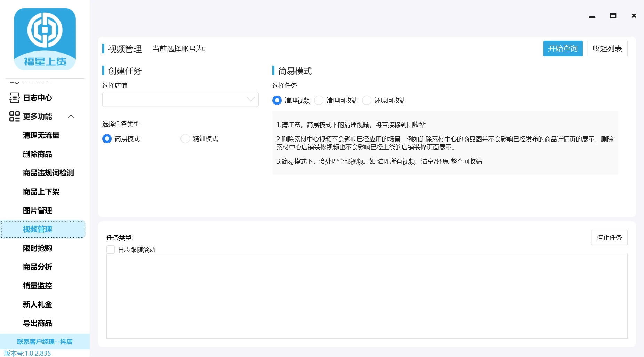
Task: Choose the 还原回收站 task option
Action: tap(367, 101)
